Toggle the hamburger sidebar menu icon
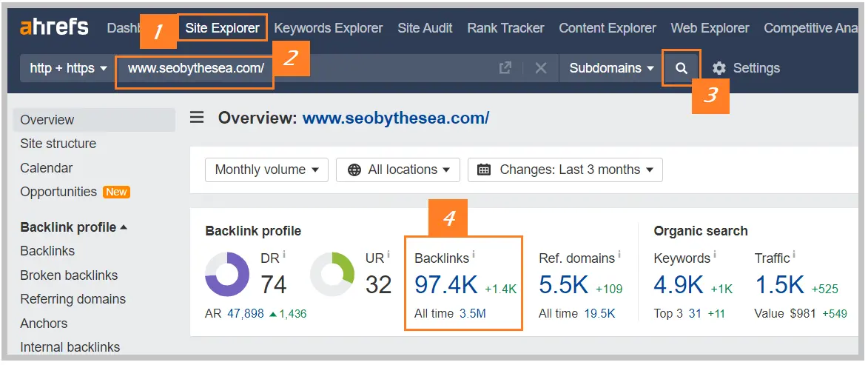868x365 pixels. tap(197, 118)
